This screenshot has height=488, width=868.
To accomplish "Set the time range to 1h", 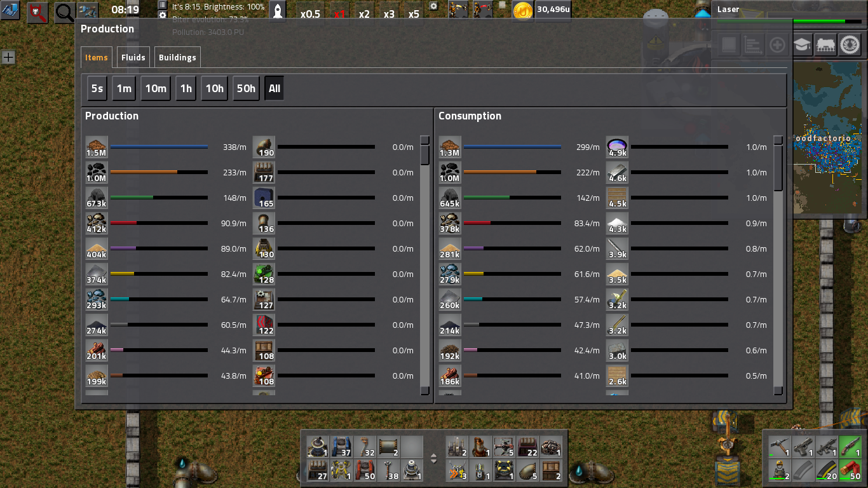I will [186, 88].
